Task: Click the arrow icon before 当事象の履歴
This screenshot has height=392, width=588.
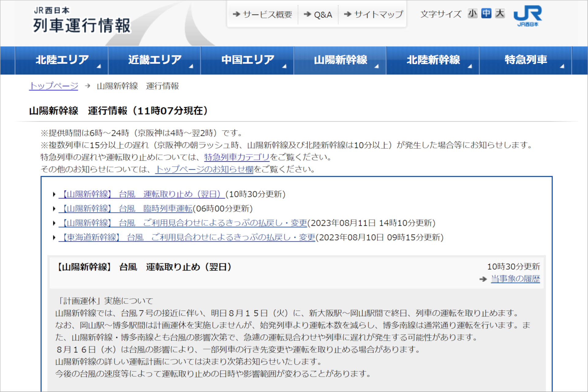Action: 483,279
